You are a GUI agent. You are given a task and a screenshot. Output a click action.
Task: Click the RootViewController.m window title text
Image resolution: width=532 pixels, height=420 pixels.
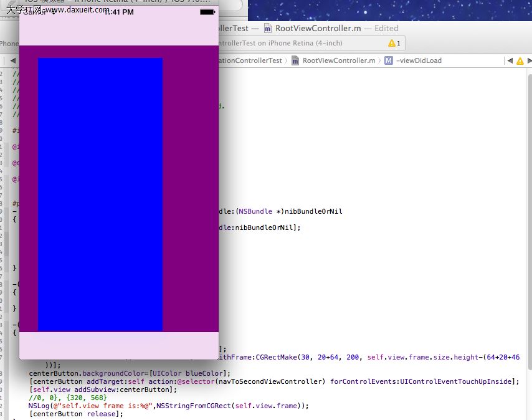pos(318,28)
